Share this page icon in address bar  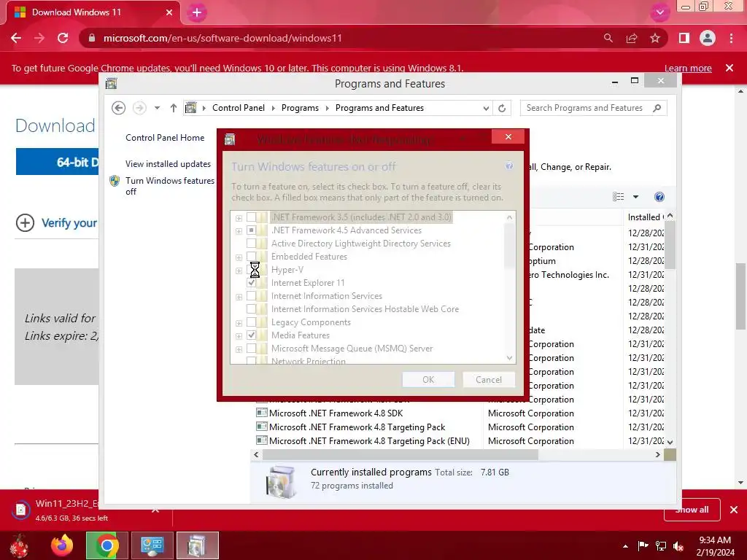click(632, 38)
